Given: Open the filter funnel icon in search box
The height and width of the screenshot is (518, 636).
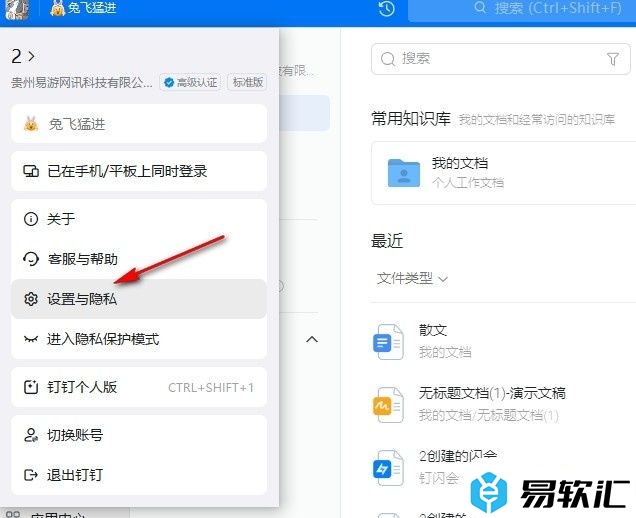Looking at the screenshot, I should click(x=613, y=59).
